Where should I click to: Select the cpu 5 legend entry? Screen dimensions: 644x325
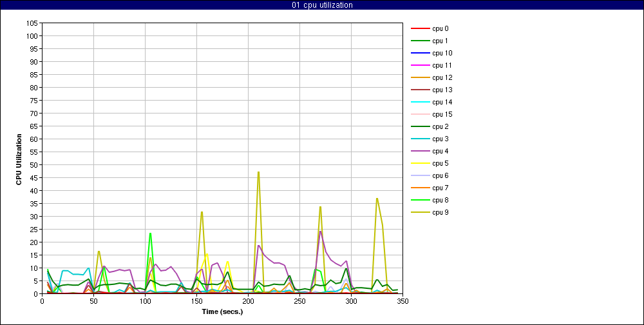(x=430, y=163)
